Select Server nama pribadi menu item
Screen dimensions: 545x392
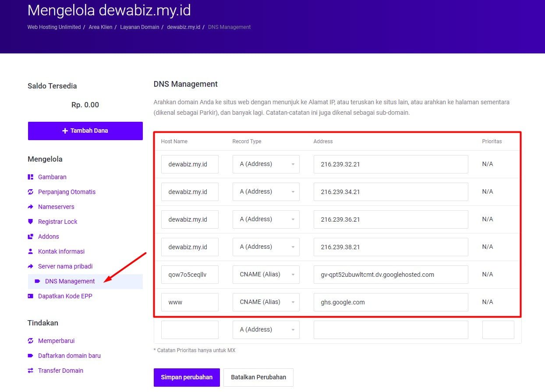click(x=65, y=266)
